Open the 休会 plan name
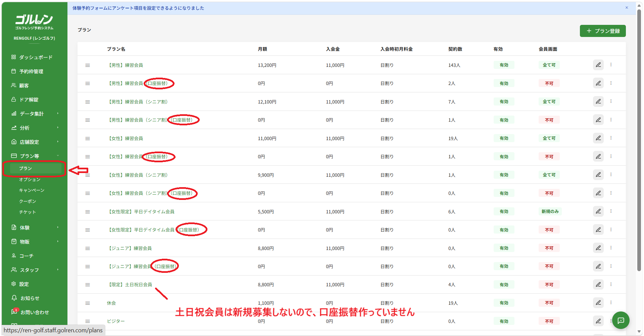This screenshot has height=336, width=644. (111, 303)
